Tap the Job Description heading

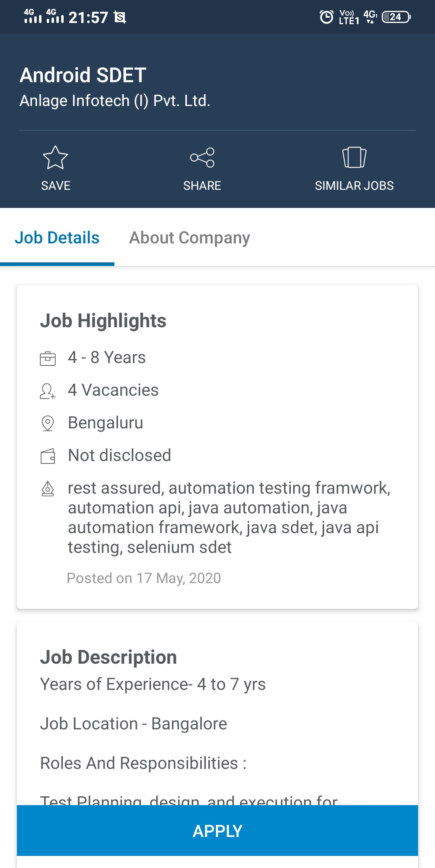point(108,657)
